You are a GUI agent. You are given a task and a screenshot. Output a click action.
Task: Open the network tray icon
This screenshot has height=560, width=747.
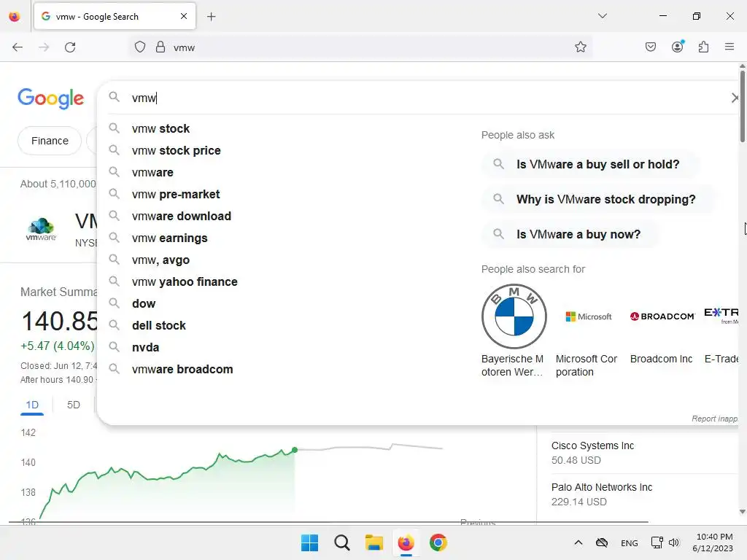coord(657,542)
